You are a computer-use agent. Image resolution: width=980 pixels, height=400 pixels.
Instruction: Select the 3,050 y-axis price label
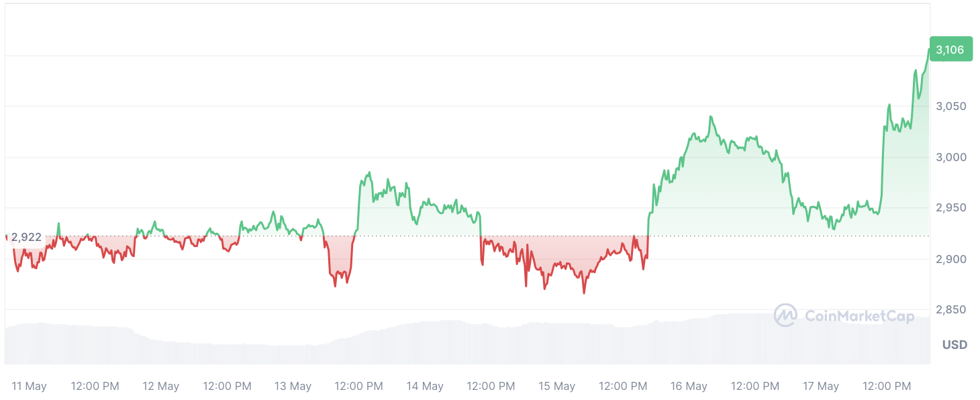coord(950,106)
